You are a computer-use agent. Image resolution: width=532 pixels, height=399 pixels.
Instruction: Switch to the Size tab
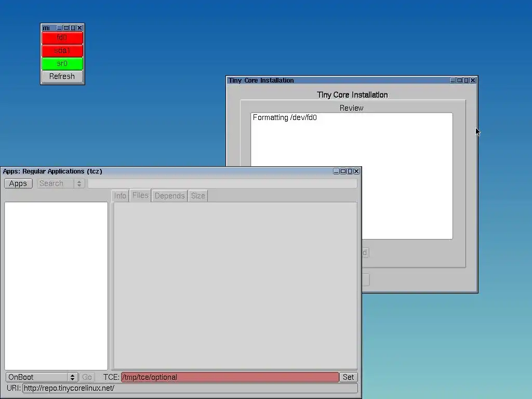pyautogui.click(x=198, y=196)
